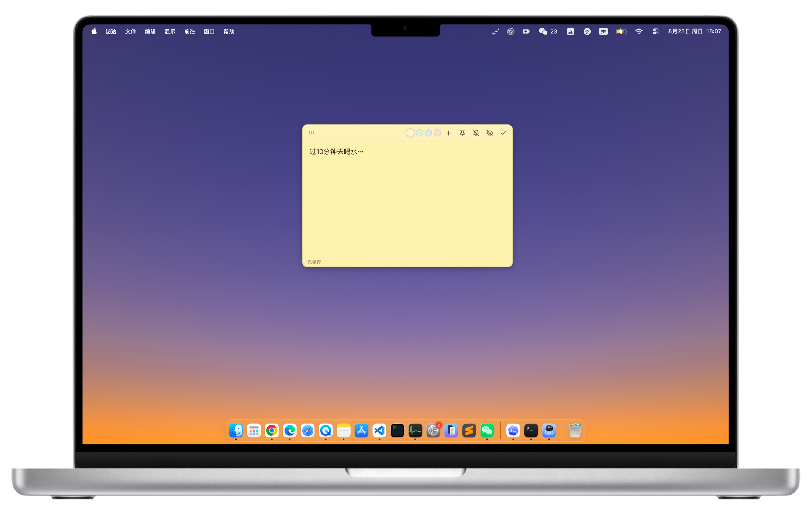The width and height of the screenshot is (812, 513).
Task: Launch Visual Studio Code from the Dock
Action: click(379, 430)
